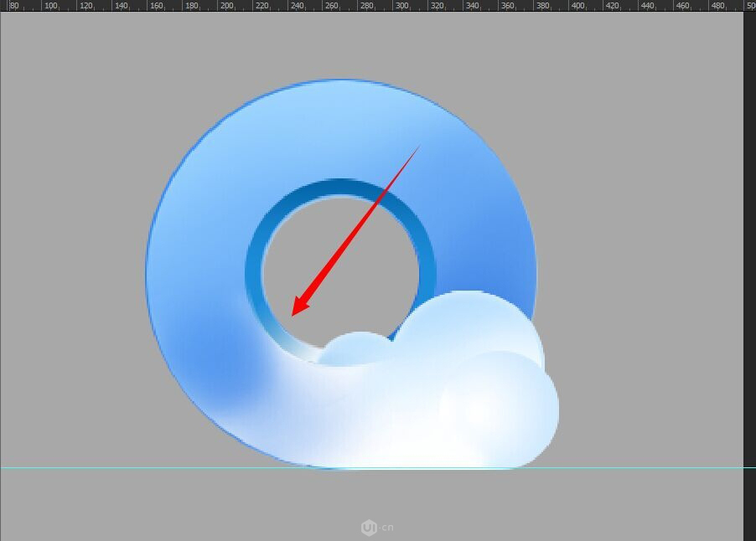This screenshot has width=756, height=541.
Task: Click the thin tail end of the red arrow
Action: [417, 147]
